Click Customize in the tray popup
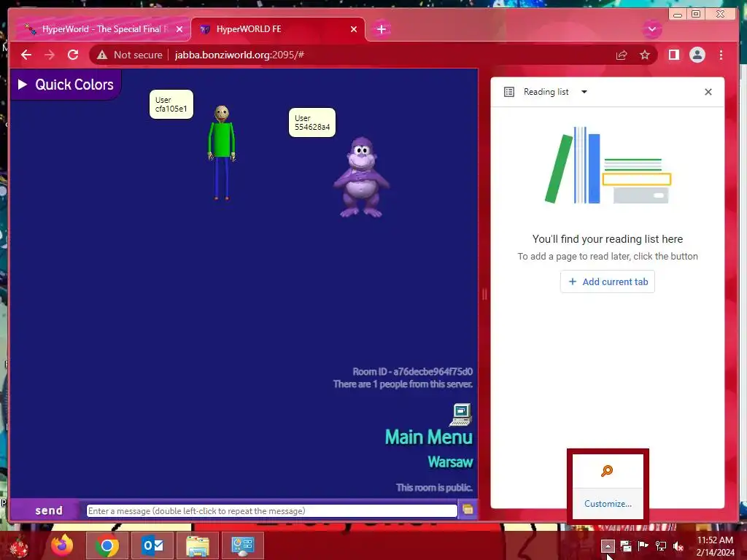This screenshot has width=747, height=560. [x=608, y=503]
